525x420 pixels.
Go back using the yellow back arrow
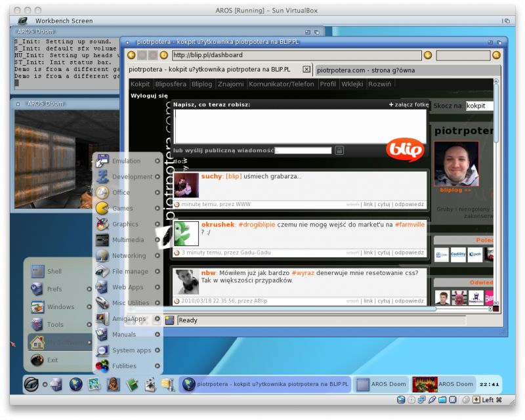(x=131, y=55)
